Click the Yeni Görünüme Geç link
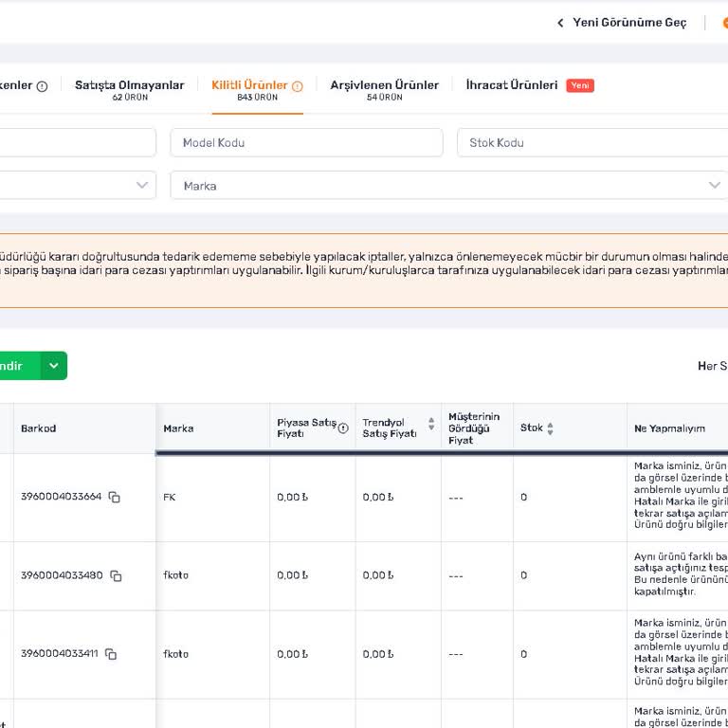 pyautogui.click(x=629, y=23)
